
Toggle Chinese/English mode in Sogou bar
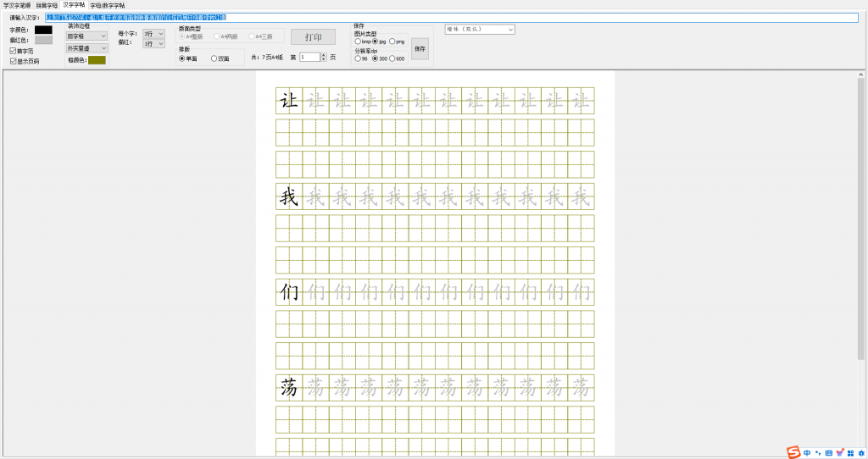pyautogui.click(x=807, y=451)
